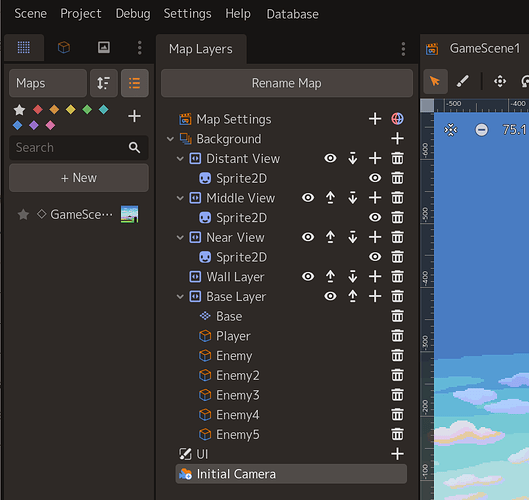529x500 pixels.
Task: Toggle Distant View layer visibility
Action: click(330, 158)
